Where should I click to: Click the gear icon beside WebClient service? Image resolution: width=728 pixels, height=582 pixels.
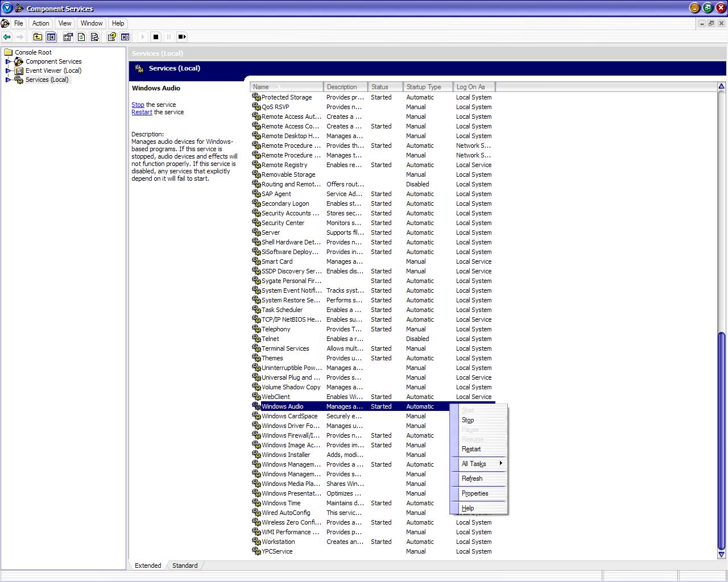click(257, 397)
